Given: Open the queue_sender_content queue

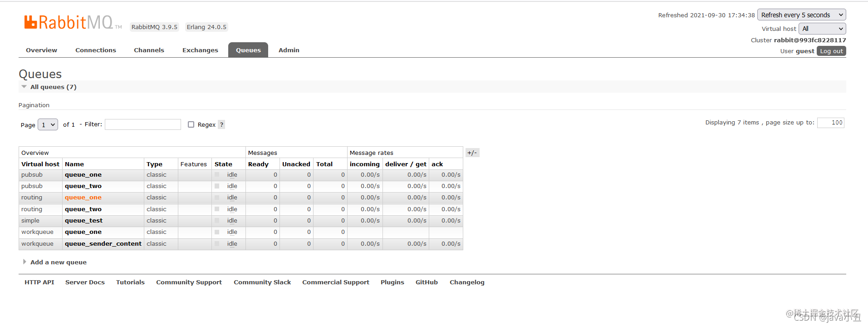Looking at the screenshot, I should pos(103,244).
